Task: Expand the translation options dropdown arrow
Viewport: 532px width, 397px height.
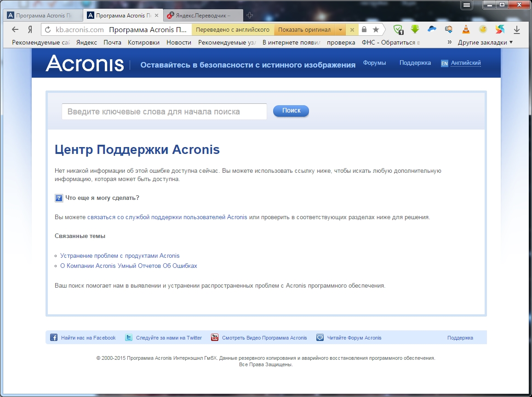Action: click(340, 30)
